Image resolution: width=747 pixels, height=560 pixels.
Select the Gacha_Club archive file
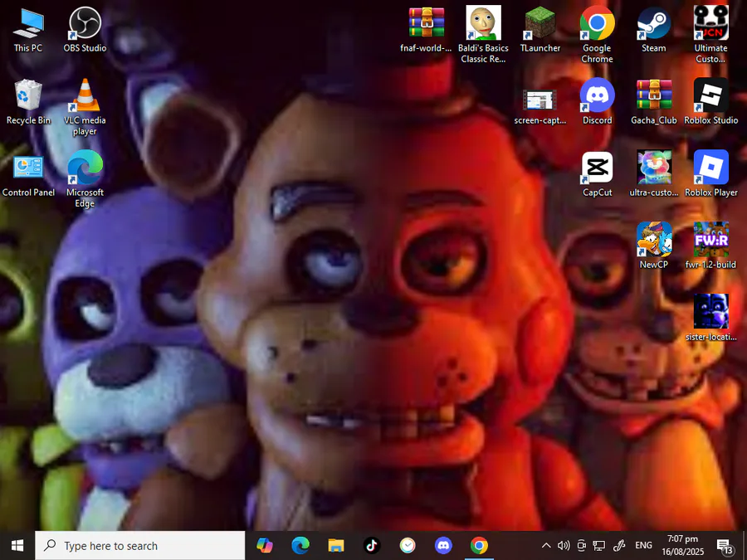[x=654, y=102]
